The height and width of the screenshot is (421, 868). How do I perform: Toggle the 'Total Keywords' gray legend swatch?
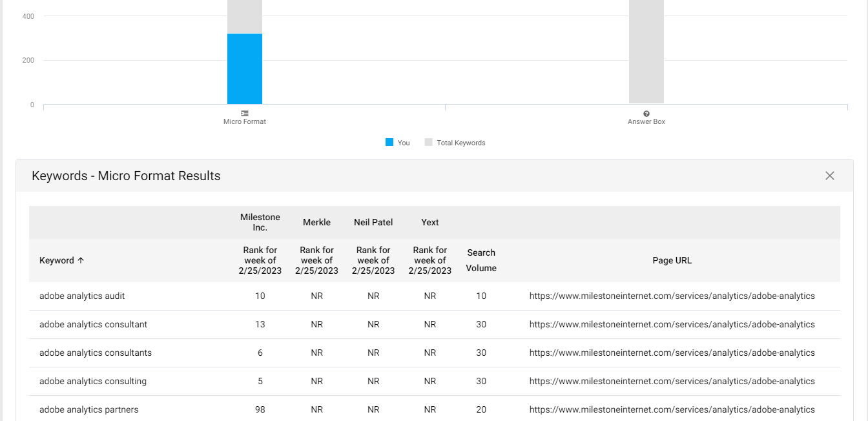point(428,142)
